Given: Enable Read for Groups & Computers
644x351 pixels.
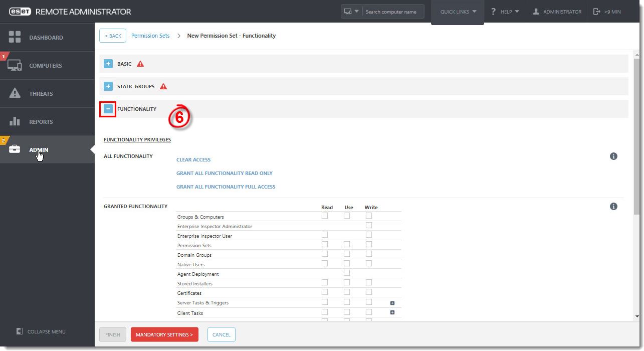Looking at the screenshot, I should coord(325,216).
